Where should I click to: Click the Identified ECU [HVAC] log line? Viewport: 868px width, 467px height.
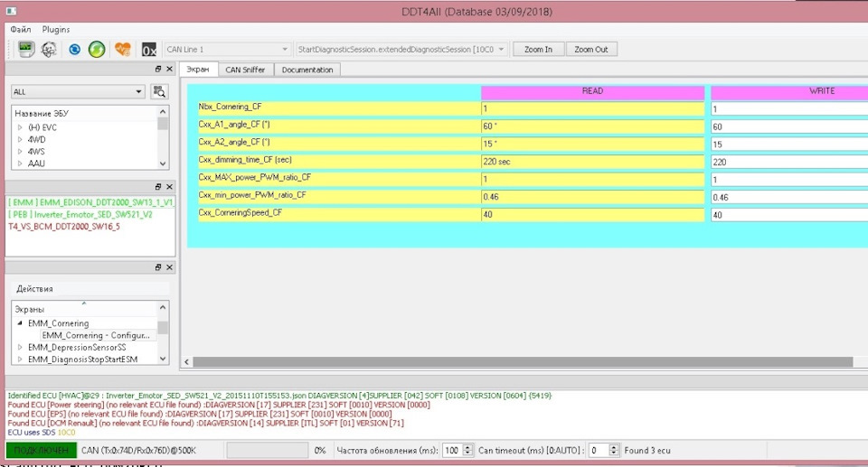coord(279,396)
